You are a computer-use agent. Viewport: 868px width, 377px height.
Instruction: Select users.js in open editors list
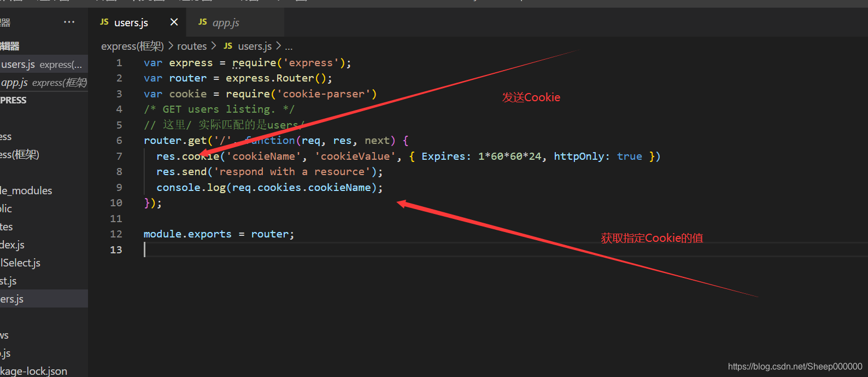pyautogui.click(x=44, y=64)
